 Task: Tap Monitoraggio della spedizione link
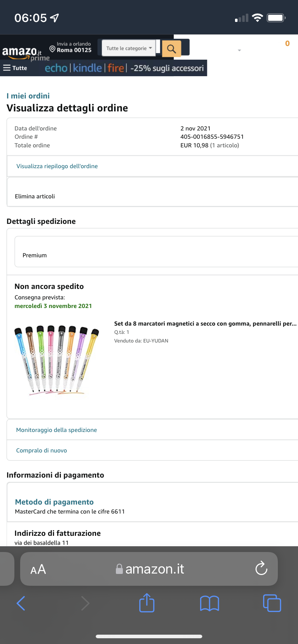(x=57, y=430)
